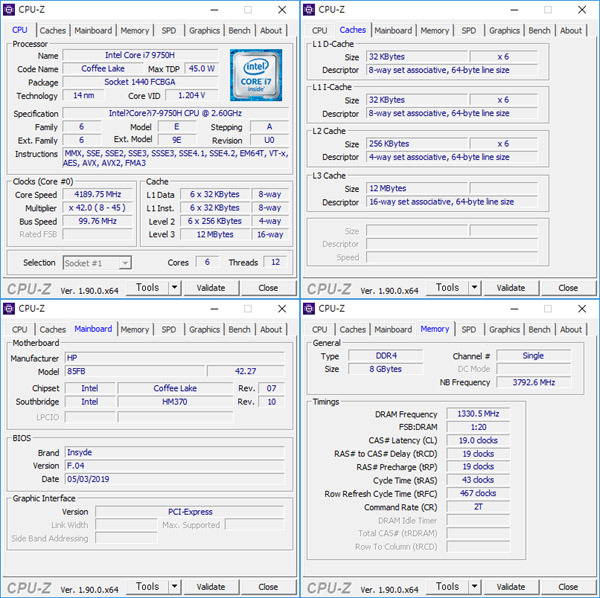Open About tab in the CPU window
The image size is (600, 598).
click(271, 31)
